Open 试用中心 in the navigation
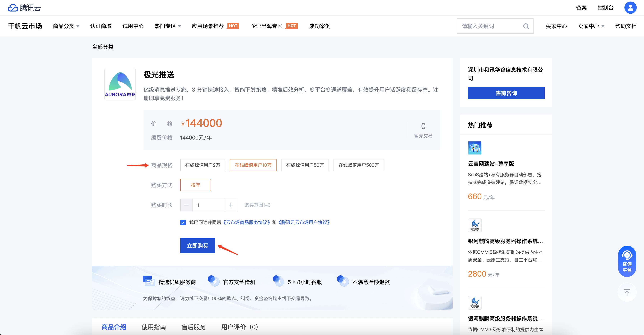 133,26
